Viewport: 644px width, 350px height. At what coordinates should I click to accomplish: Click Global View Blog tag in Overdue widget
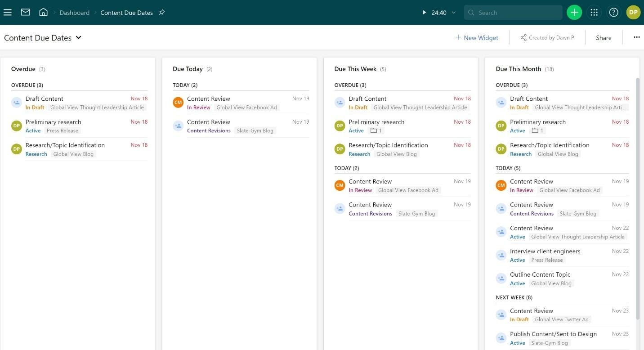(73, 154)
